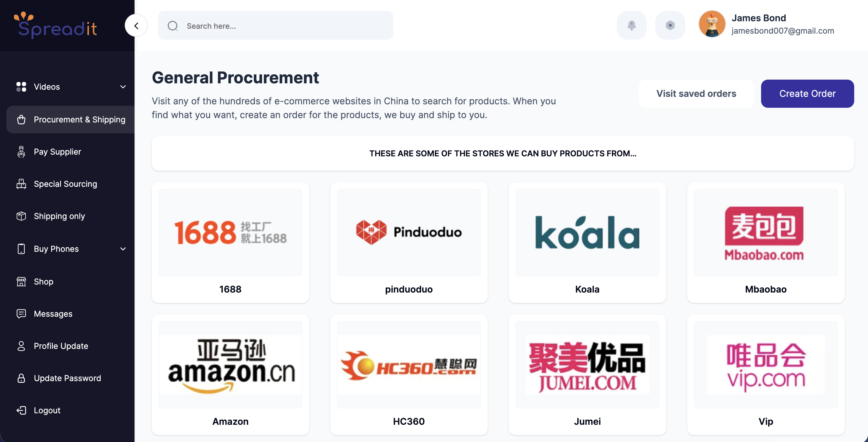Click Visit saved orders button

[x=696, y=94]
